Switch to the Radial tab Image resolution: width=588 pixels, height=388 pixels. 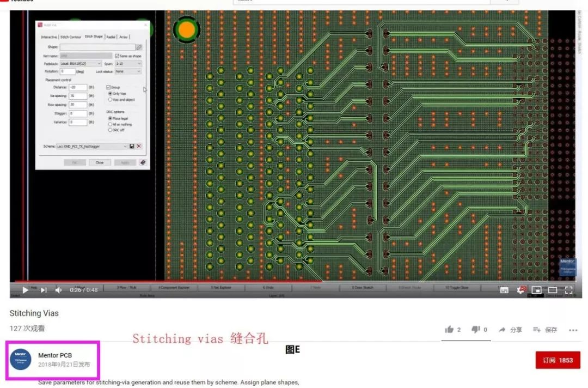coord(111,37)
